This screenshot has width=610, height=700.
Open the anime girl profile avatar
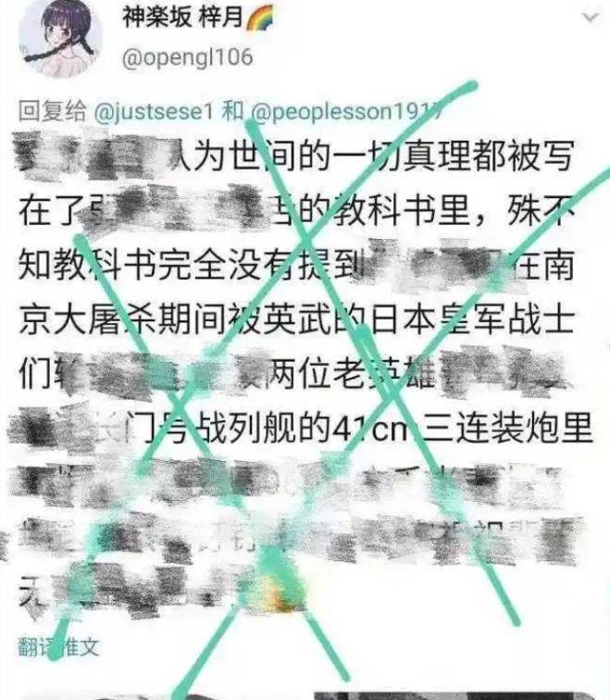click(60, 37)
